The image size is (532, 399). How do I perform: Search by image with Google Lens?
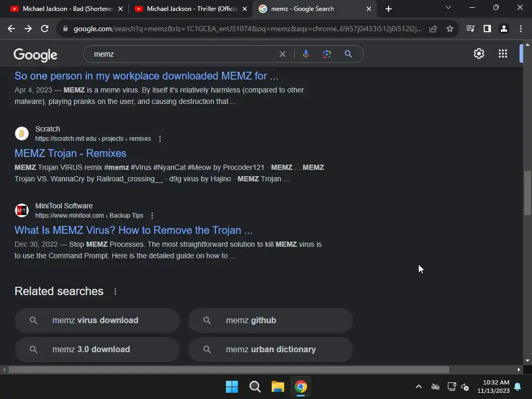(327, 54)
